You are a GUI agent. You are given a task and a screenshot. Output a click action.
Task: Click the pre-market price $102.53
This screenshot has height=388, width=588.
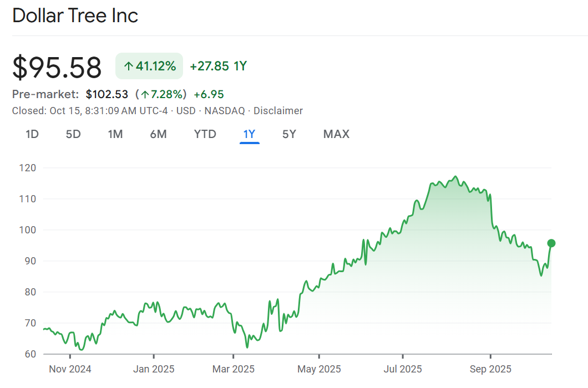point(107,94)
